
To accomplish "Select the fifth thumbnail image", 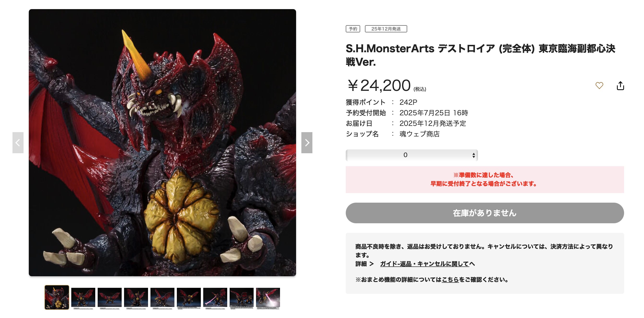I will coord(162,298).
